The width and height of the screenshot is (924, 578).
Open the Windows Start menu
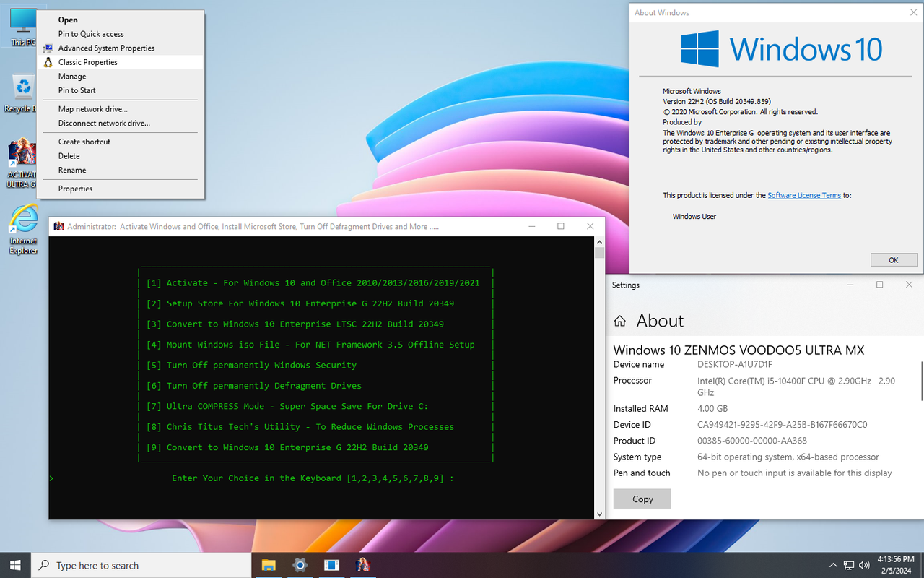coord(15,565)
